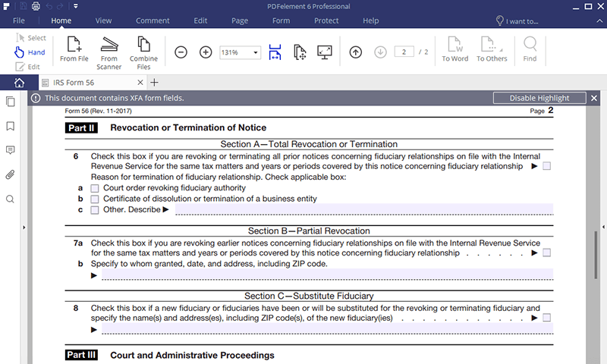Image resolution: width=607 pixels, height=364 pixels.
Task: Enter full screen mode
Action: (x=325, y=52)
